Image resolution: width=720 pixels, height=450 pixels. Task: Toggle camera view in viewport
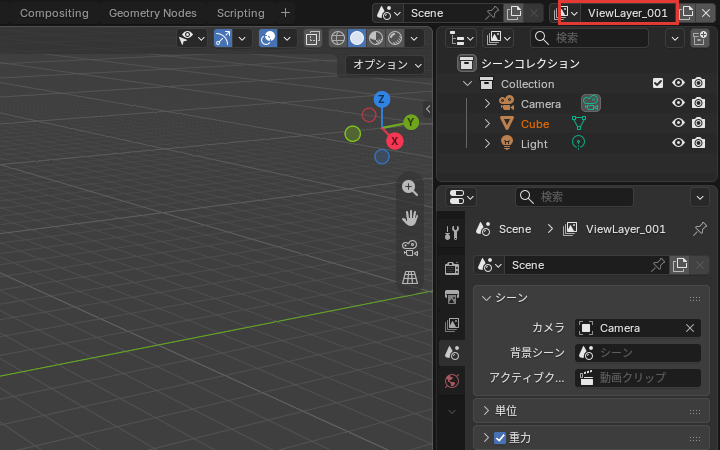click(410, 248)
